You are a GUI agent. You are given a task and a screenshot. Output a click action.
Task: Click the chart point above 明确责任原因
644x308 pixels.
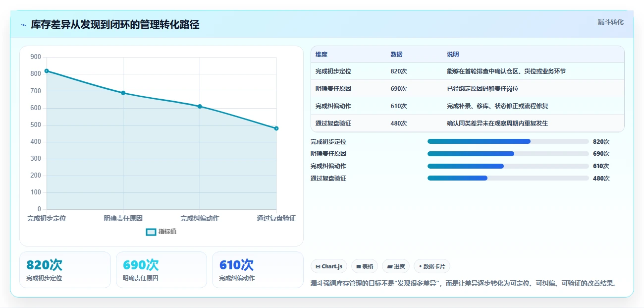tap(123, 93)
